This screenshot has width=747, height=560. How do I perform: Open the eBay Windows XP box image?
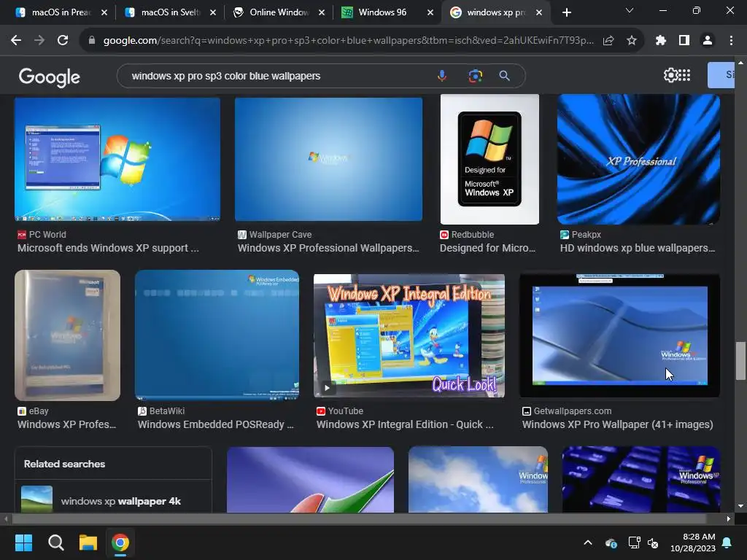67,335
